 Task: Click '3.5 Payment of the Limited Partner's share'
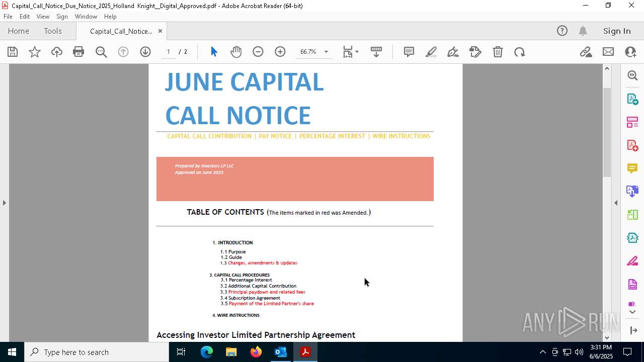point(267,304)
